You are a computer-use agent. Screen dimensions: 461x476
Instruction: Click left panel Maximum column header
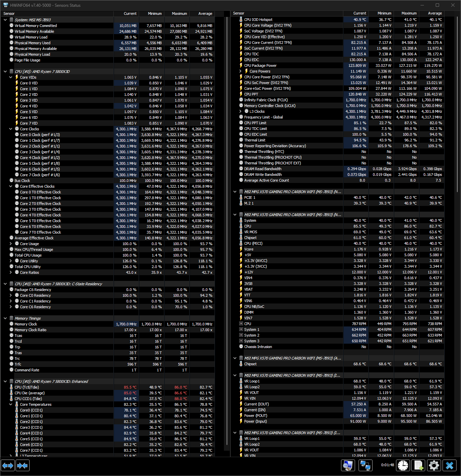click(176, 14)
